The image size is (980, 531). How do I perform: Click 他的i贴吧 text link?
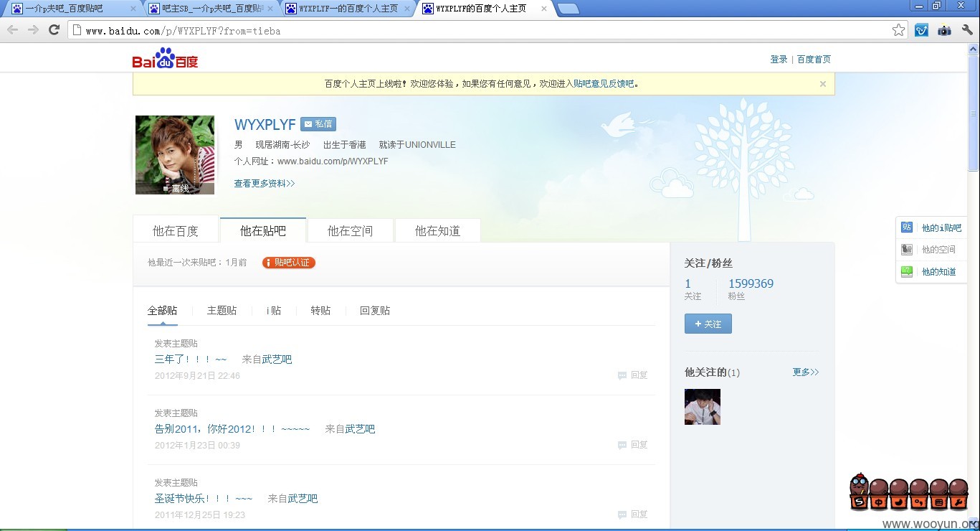point(941,228)
